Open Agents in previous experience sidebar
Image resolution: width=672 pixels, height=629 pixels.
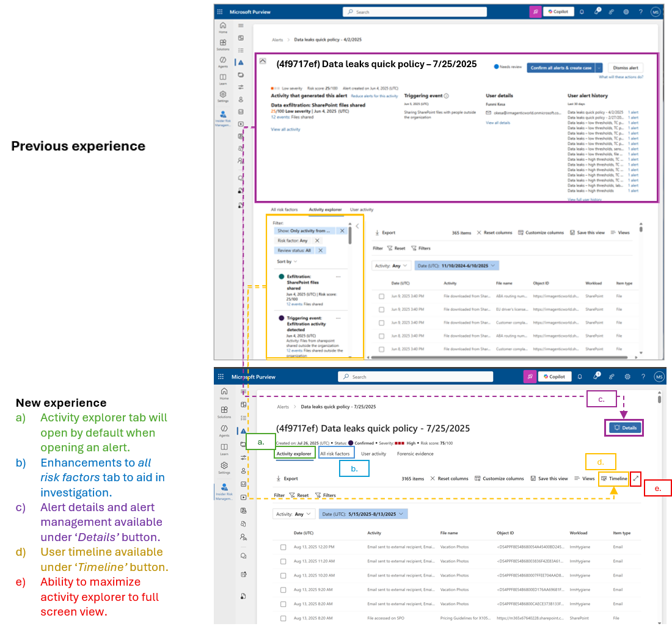[x=223, y=62]
